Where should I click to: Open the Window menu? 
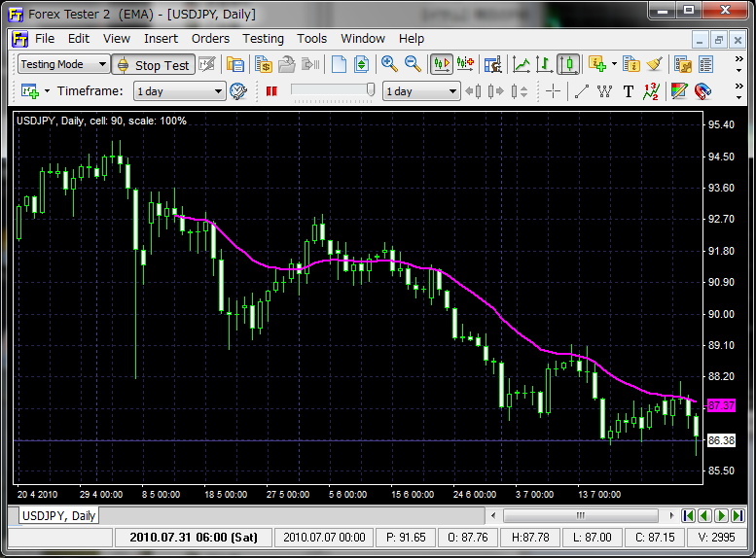[363, 39]
